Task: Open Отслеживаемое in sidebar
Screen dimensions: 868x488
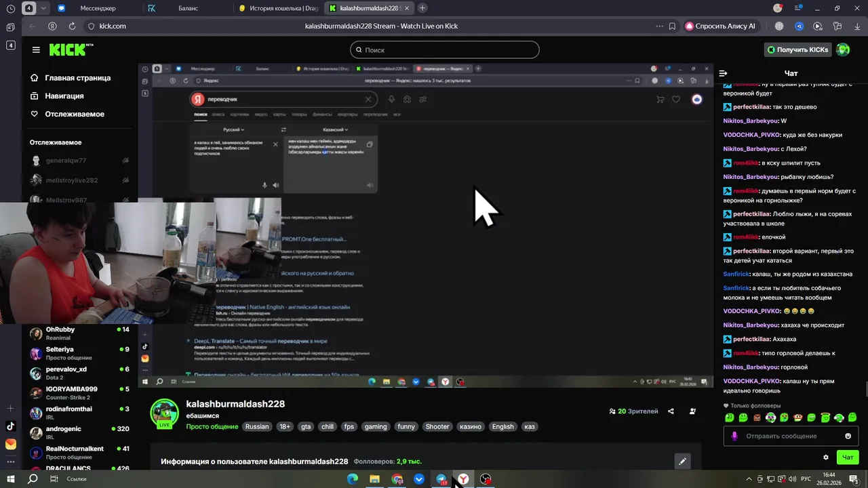Action: (67, 114)
